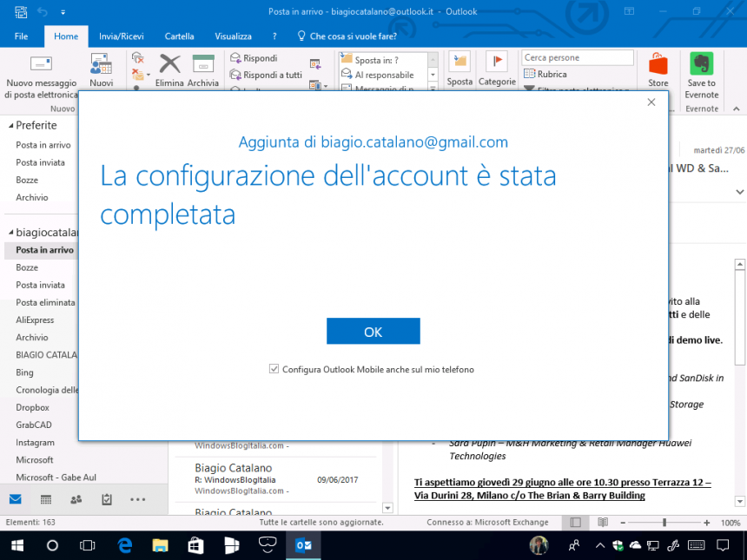The height and width of the screenshot is (560, 747).
Task: Show hidden system tray icons
Action: [x=600, y=546]
